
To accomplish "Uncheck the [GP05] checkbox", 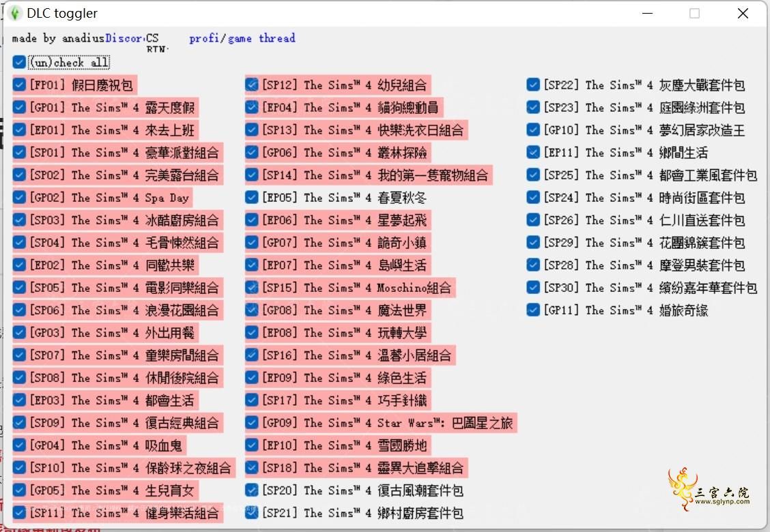I will [19, 491].
